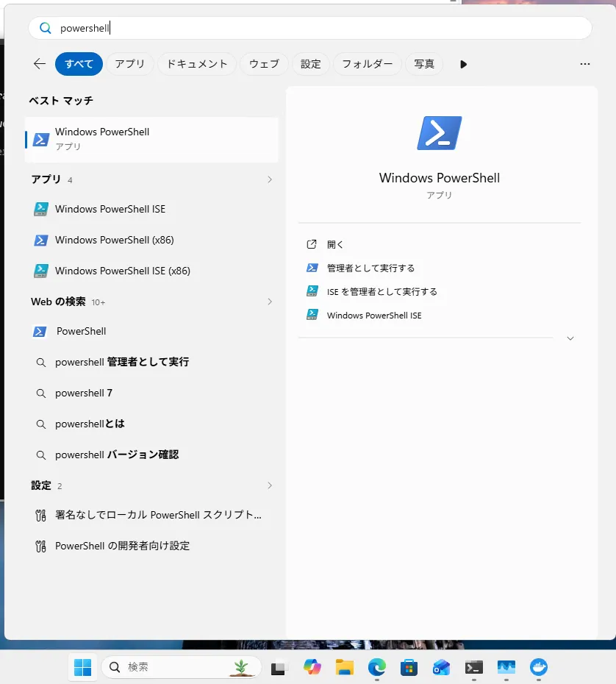
Task: Click the Windows PowerShell ISE row icon
Action: (41, 209)
